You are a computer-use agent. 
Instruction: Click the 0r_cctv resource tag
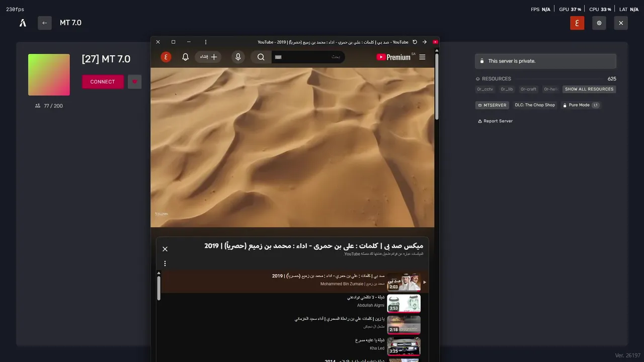pos(485,89)
